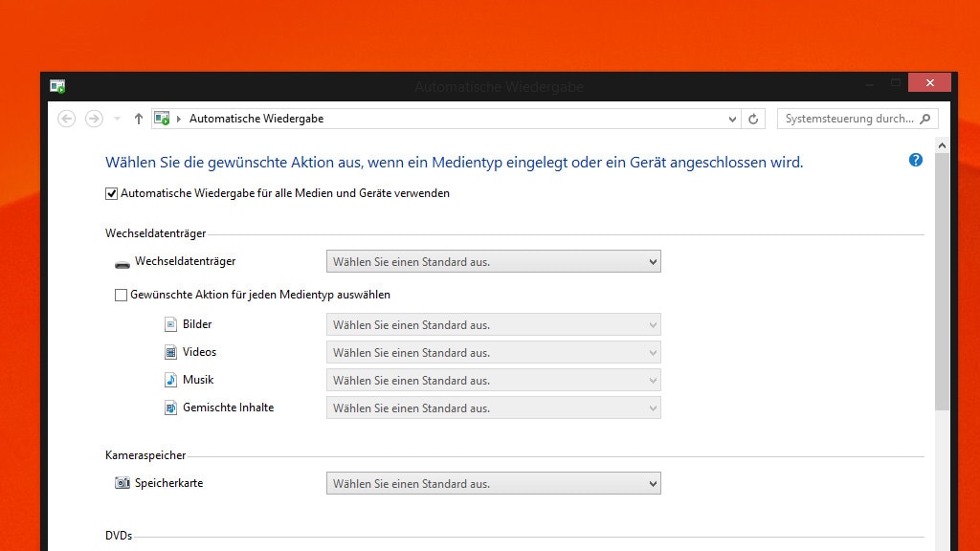
Task: Open the Musik default action dropdown
Action: [x=493, y=381]
